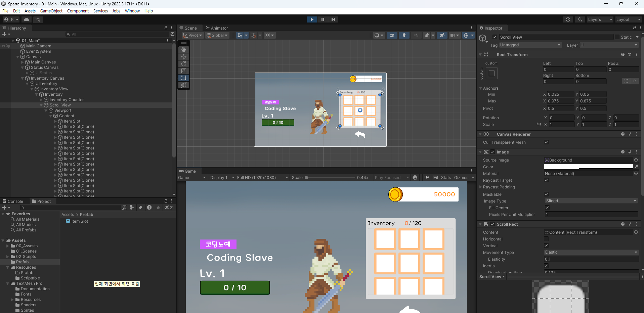Lock the Inspector panel
Image resolution: width=644 pixels, height=313 pixels.
point(635,28)
